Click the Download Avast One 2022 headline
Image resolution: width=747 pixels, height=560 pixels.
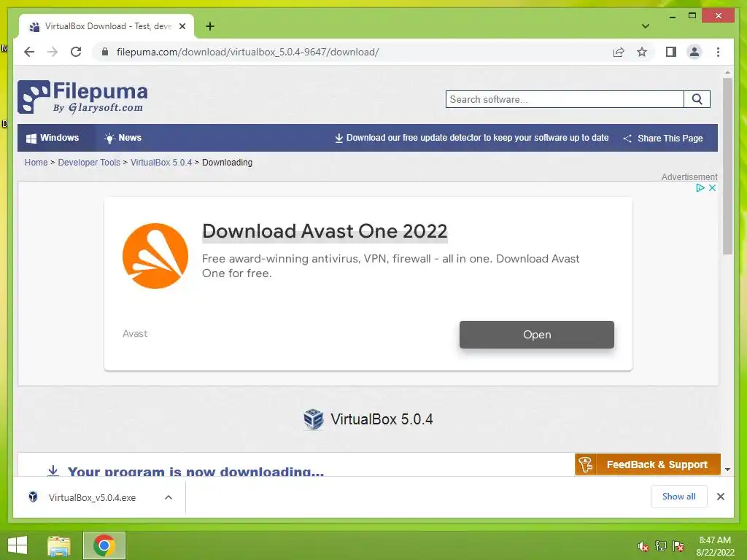click(325, 231)
